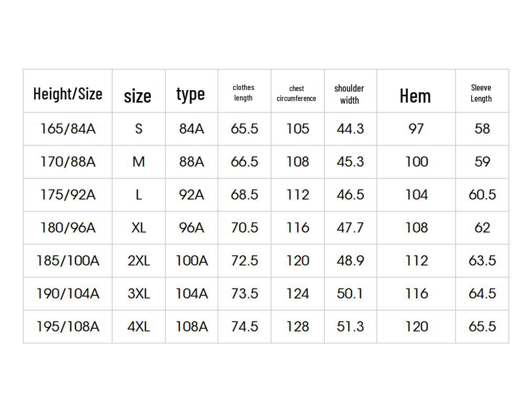This screenshot has height=399, width=532.
Task: Select the 70.5 clothes length value
Action: [x=244, y=228]
